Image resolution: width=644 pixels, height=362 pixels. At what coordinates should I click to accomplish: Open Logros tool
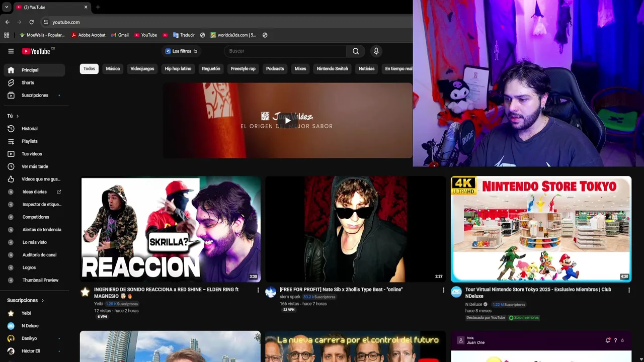coord(34,267)
